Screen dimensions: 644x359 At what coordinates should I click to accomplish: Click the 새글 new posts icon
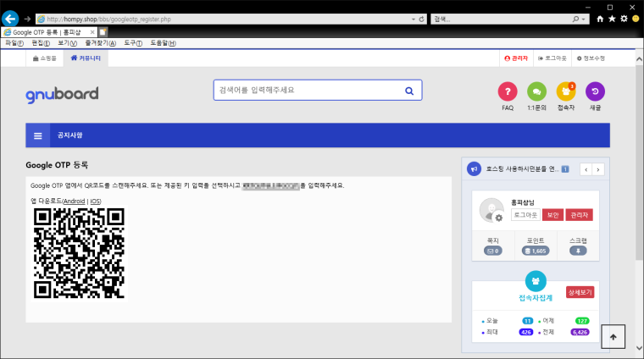(595, 91)
